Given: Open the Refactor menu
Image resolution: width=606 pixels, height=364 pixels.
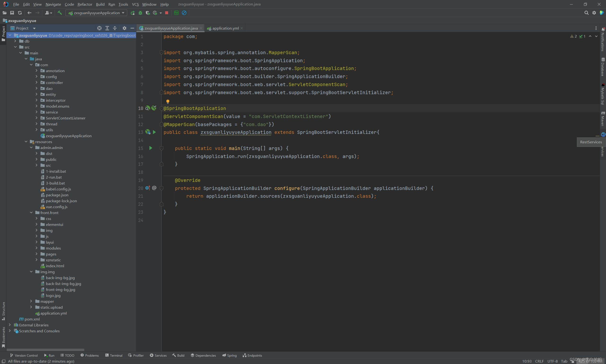Looking at the screenshot, I should [85, 4].
